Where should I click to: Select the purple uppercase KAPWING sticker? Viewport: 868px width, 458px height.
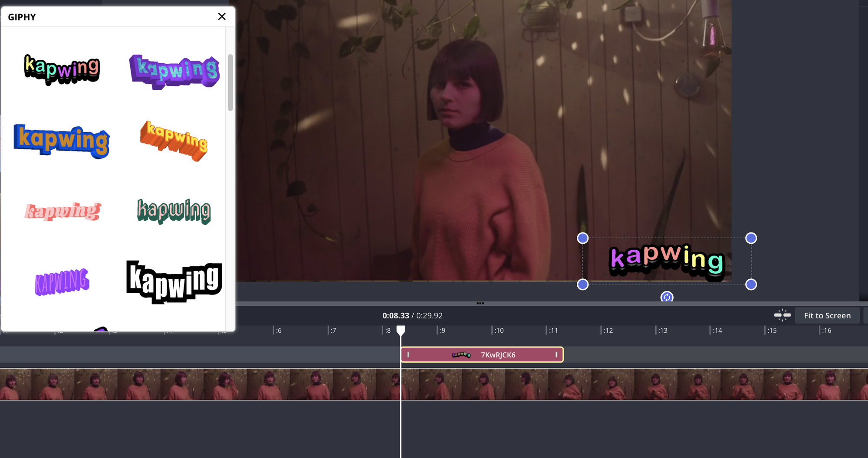(x=62, y=282)
